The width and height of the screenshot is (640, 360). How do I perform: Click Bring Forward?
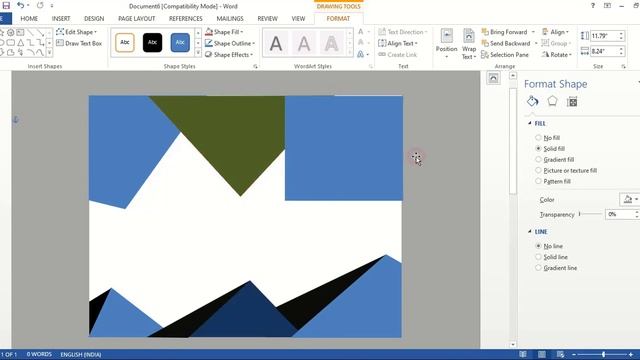tap(504, 32)
